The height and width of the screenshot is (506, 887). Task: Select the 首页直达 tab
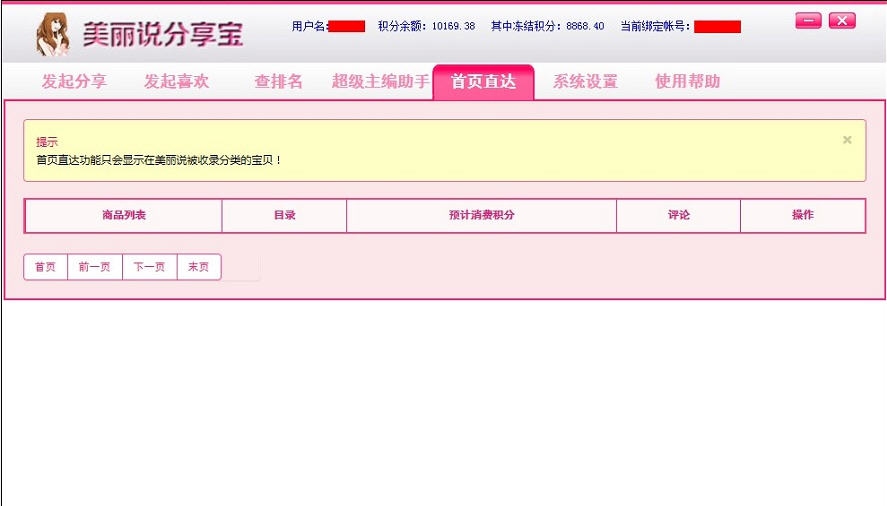(x=483, y=82)
